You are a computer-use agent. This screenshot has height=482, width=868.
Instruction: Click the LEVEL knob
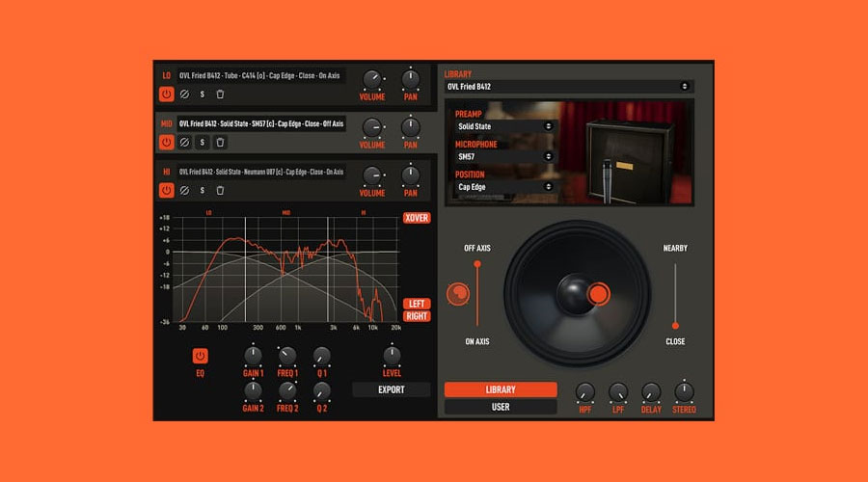(x=392, y=356)
